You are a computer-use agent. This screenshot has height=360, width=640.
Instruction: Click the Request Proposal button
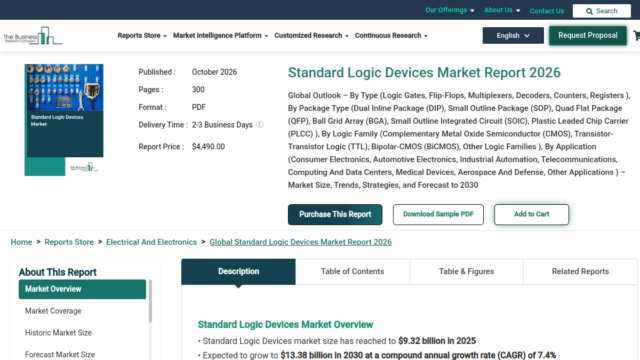(x=588, y=36)
